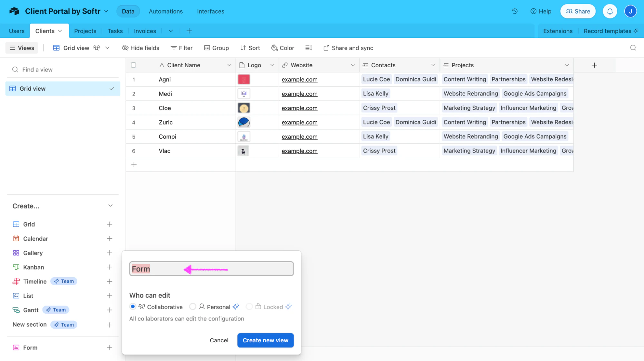Open the Color toolbar option
Screen dimensions: 644x361
[283, 48]
